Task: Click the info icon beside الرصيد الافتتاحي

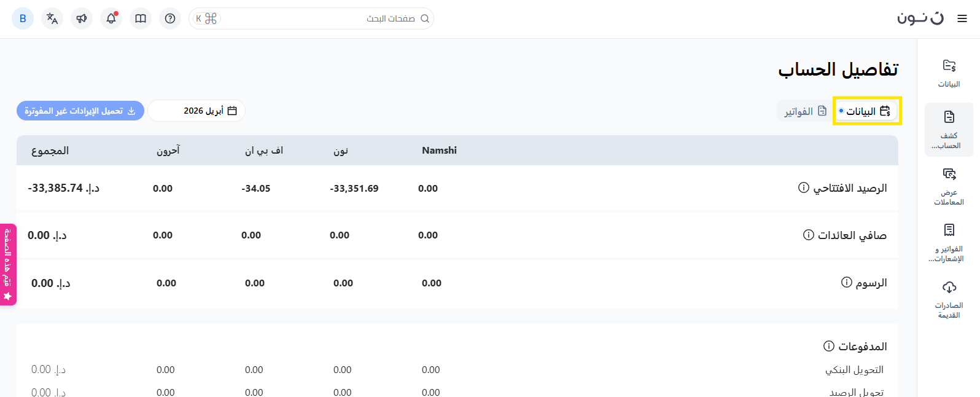Action: pos(803,187)
